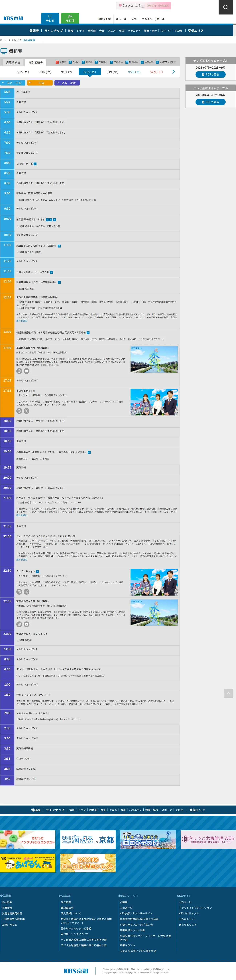Click the footer KBS京都 logo
Viewport: 236px width, 980px height.
[x=76, y=971]
